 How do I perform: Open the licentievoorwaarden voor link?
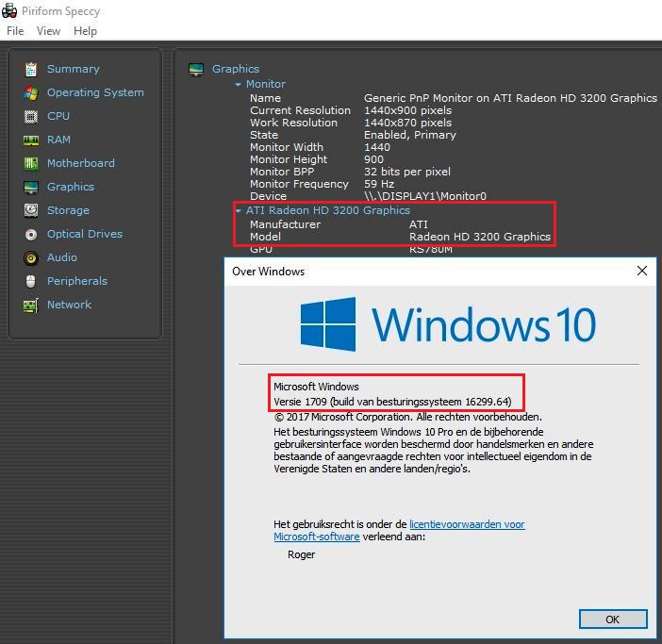(467, 524)
